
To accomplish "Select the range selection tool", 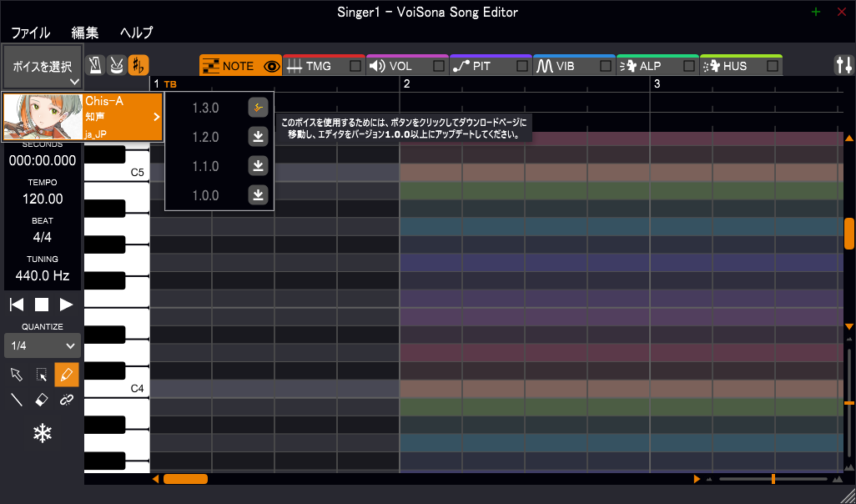I will [x=42, y=375].
